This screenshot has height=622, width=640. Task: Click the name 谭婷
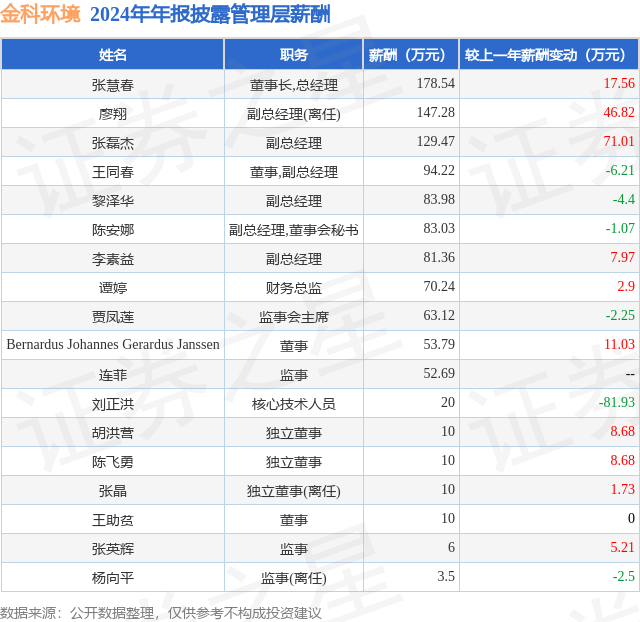pos(113,288)
